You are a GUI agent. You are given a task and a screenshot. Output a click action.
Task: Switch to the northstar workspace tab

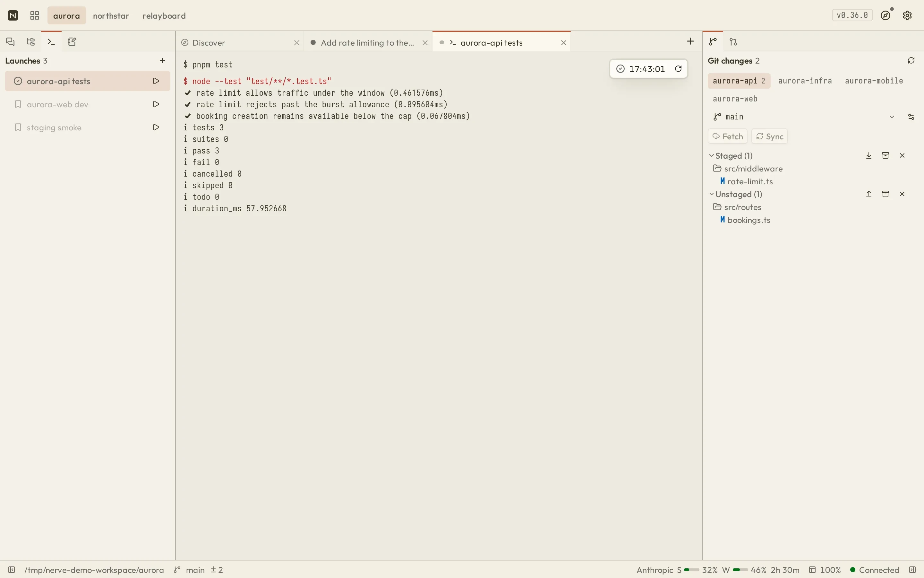pos(111,16)
